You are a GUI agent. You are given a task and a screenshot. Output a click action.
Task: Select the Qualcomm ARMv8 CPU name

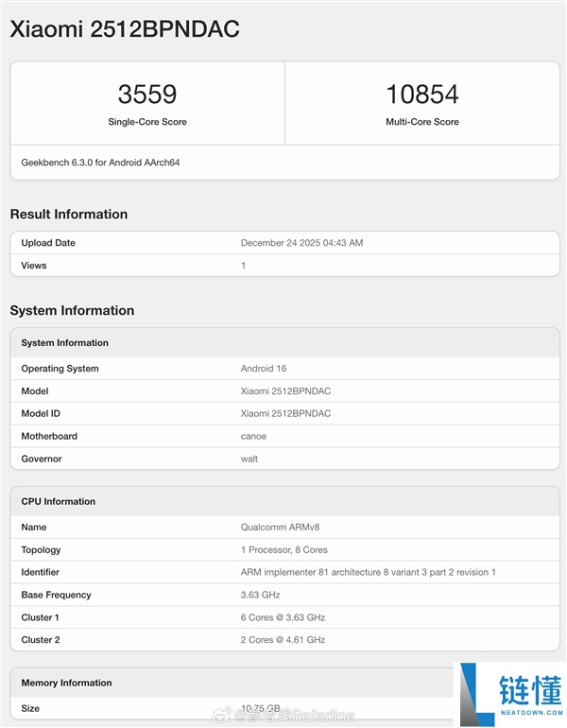tap(280, 528)
